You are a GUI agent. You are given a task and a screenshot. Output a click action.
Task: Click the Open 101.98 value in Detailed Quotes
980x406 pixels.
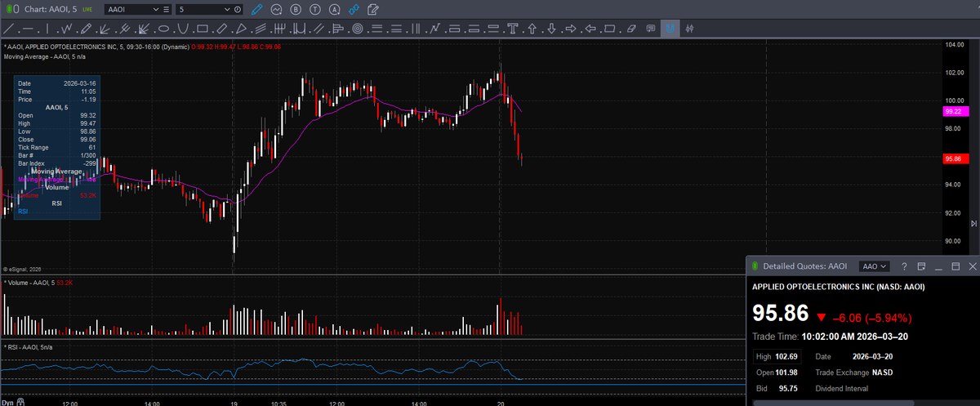pos(788,373)
